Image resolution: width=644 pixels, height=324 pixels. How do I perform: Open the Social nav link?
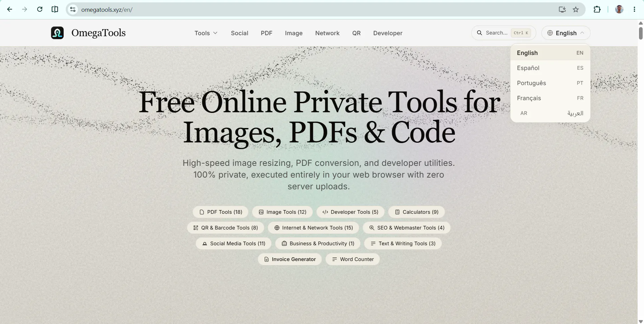pos(239,33)
